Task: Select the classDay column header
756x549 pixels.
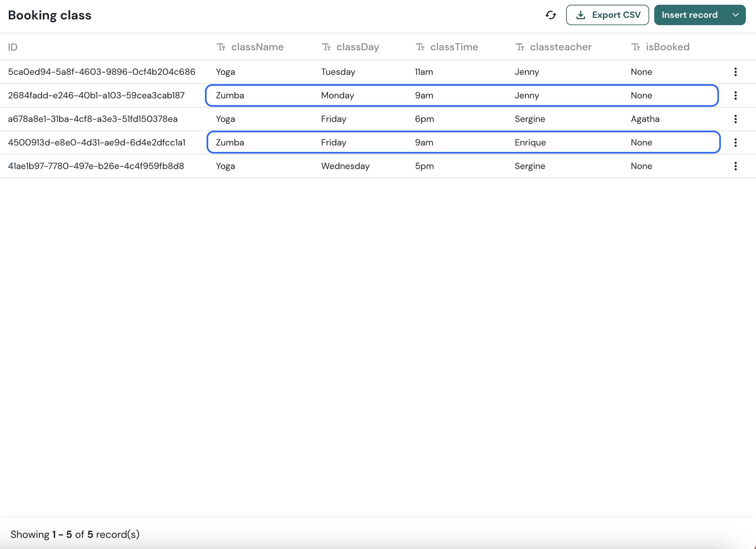Action: tap(357, 47)
